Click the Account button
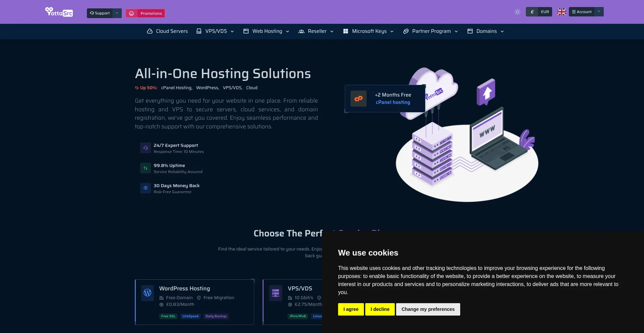The width and height of the screenshot is (644, 333). [x=582, y=12]
